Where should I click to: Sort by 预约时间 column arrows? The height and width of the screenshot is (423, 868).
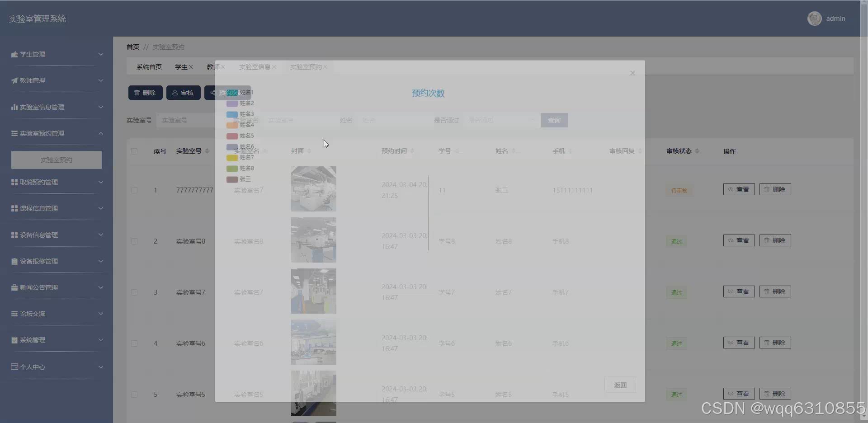tap(412, 151)
